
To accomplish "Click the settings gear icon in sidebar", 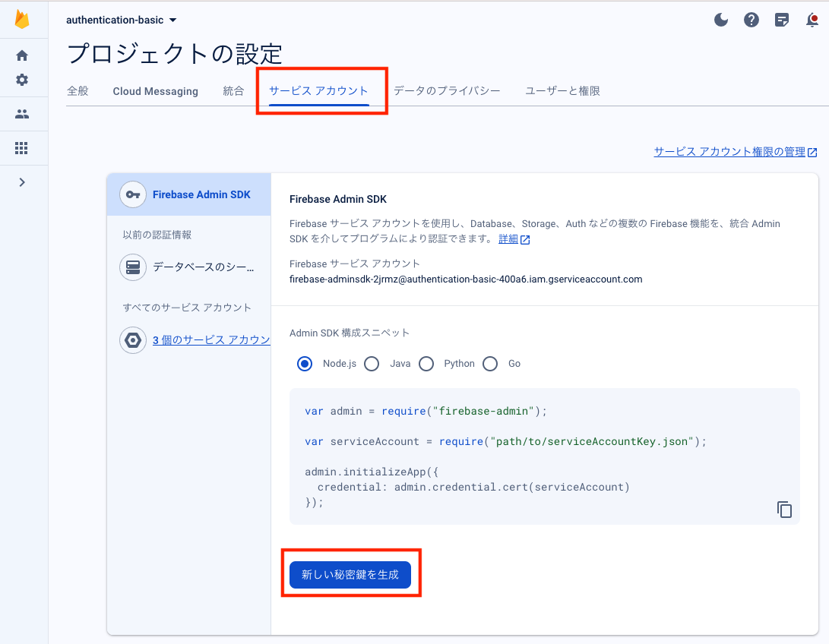I will click(x=22, y=80).
